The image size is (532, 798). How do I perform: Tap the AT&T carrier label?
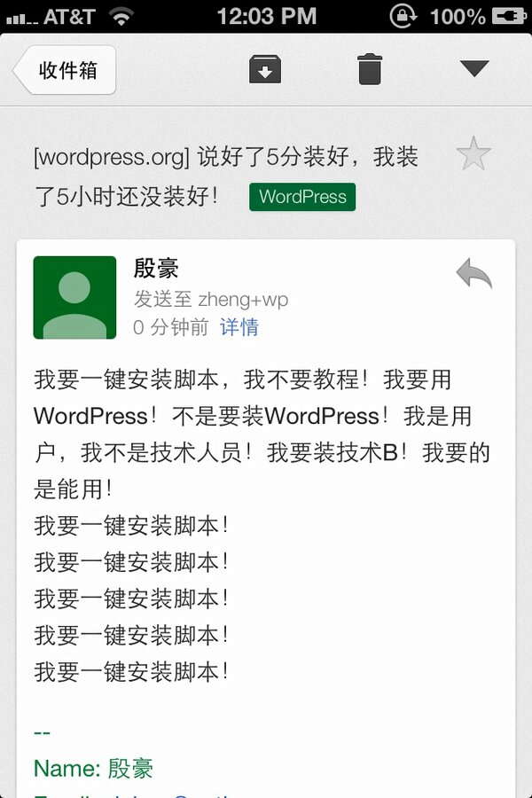pos(69,17)
